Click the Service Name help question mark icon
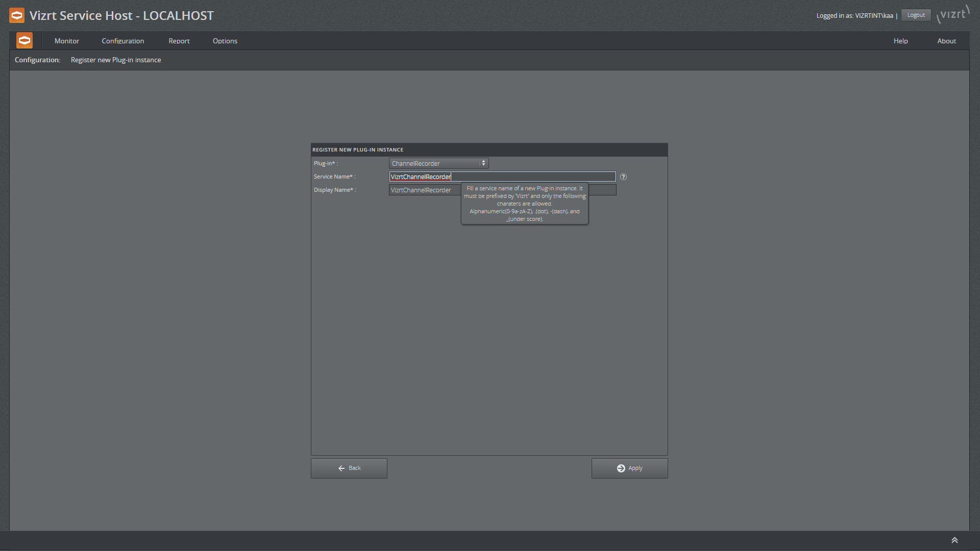This screenshot has width=980, height=551. [x=623, y=177]
